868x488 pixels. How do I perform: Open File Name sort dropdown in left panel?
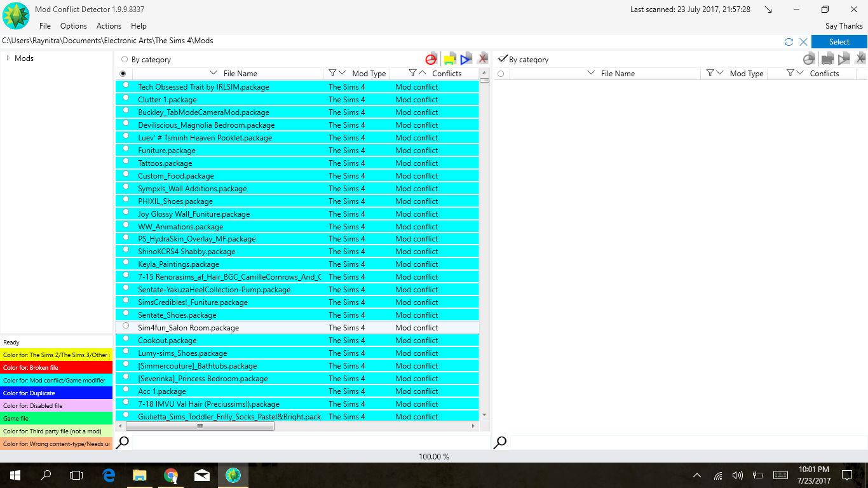[x=214, y=73]
